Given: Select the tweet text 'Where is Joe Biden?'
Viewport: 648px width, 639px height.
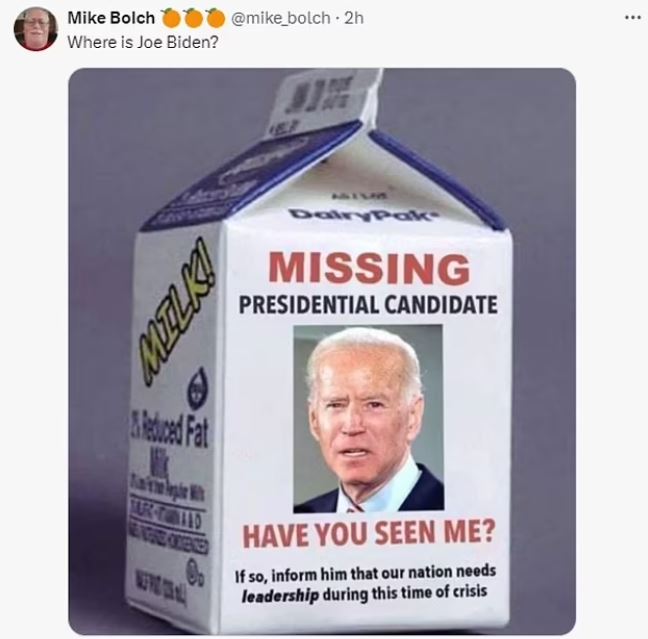Looking at the screenshot, I should [x=143, y=42].
